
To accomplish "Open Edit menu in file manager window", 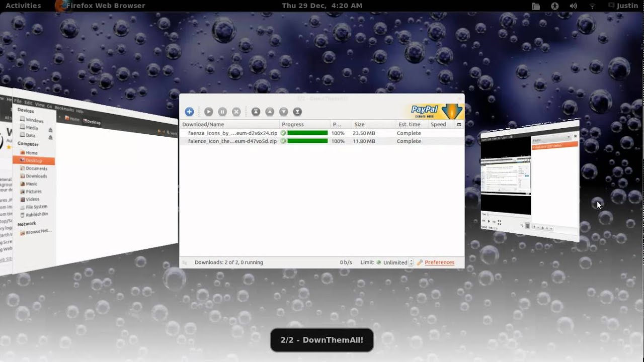I will coord(28,103).
